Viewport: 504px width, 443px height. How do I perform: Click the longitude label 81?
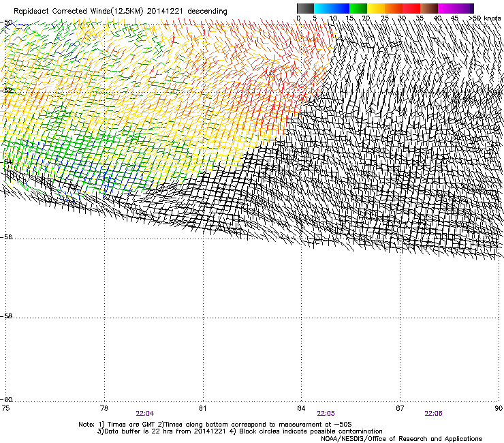(x=202, y=408)
